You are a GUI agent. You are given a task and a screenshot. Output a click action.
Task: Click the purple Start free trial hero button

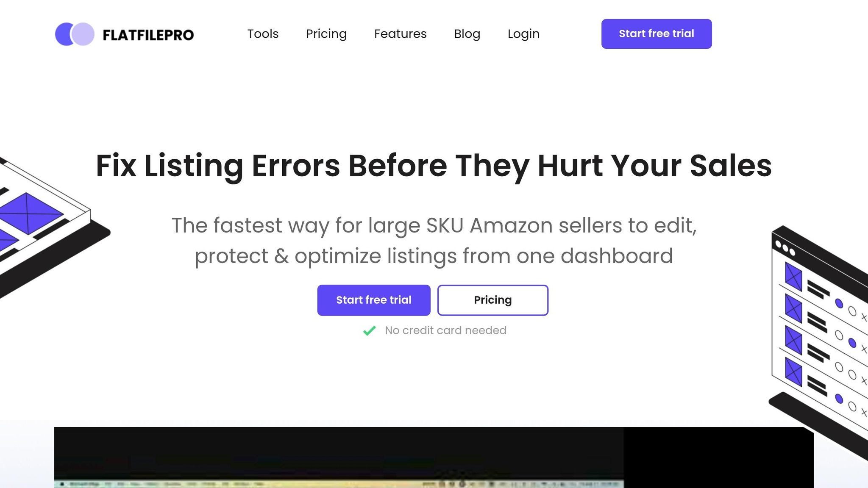(x=374, y=300)
